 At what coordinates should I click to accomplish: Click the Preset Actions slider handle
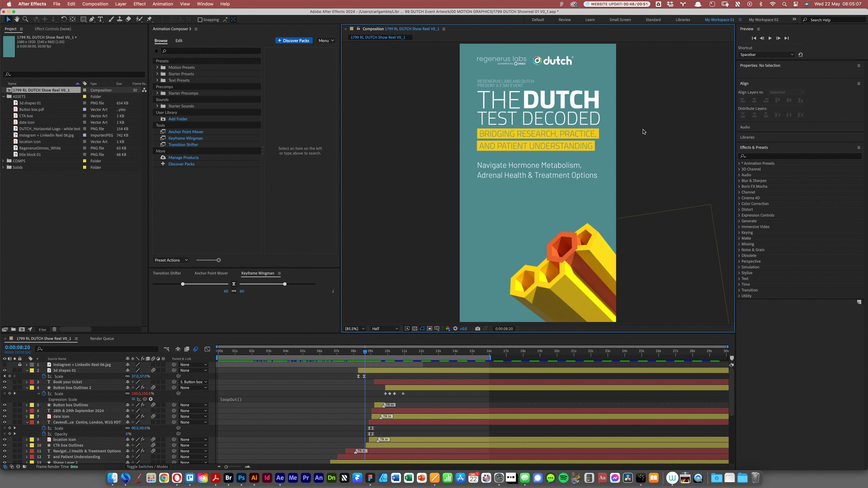pyautogui.click(x=219, y=260)
